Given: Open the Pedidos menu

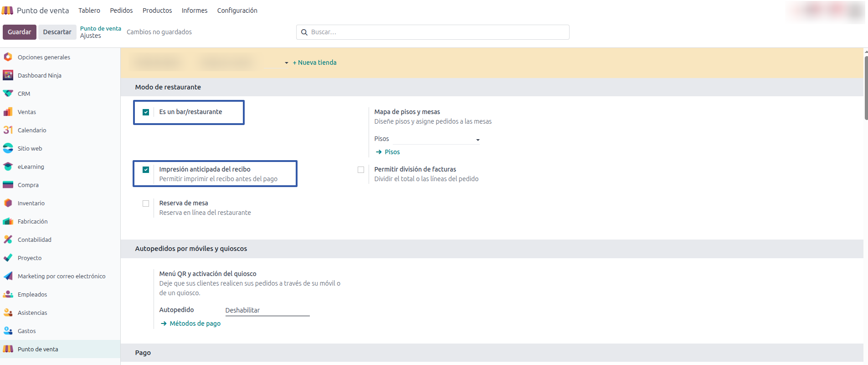Looking at the screenshot, I should (x=121, y=10).
